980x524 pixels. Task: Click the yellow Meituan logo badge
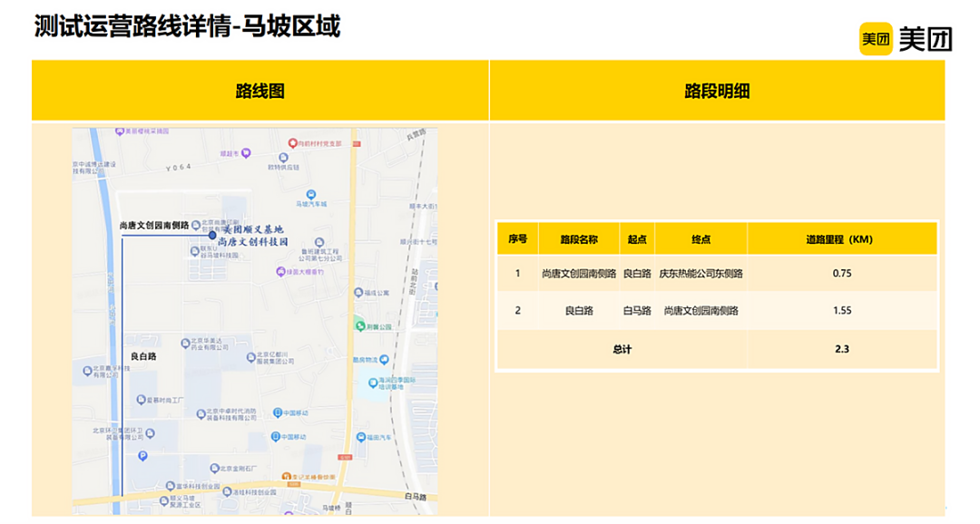[x=876, y=39]
